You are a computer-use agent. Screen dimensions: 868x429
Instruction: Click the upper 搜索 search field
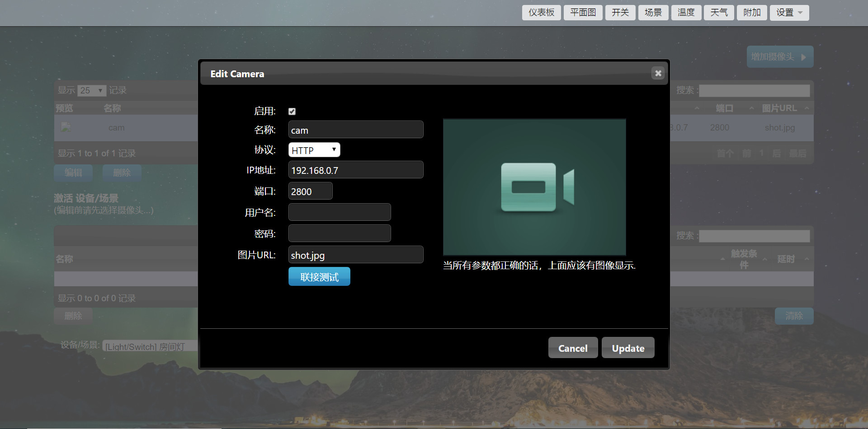[x=755, y=90]
